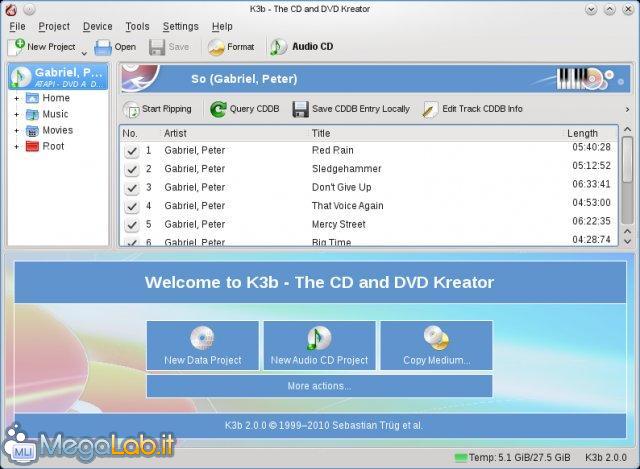Open the Tools menu
640x469 pixels.
point(137,27)
